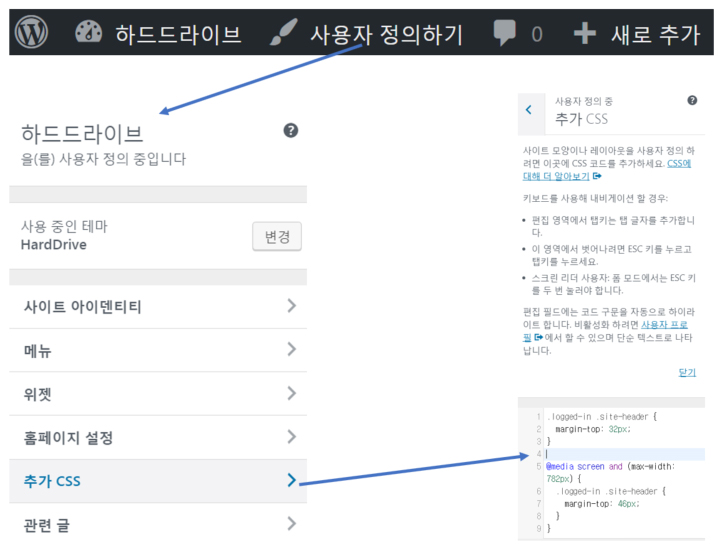
Task: Expand chevron on 사이트 아이덴티티 row
Action: pyautogui.click(x=291, y=306)
